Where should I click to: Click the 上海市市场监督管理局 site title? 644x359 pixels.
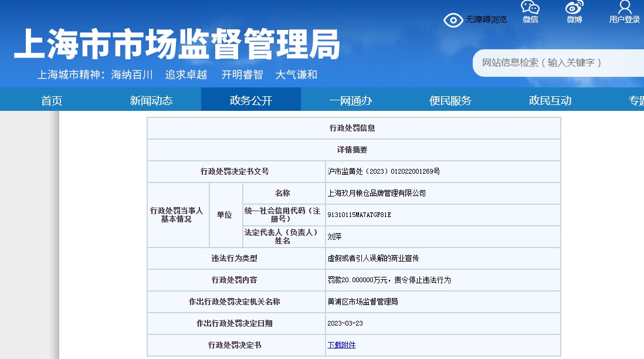177,44
